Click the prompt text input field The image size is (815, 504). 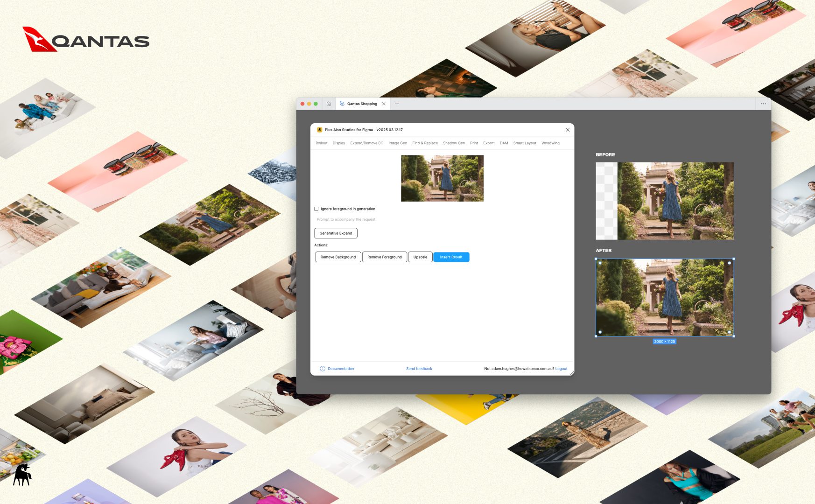pos(373,219)
